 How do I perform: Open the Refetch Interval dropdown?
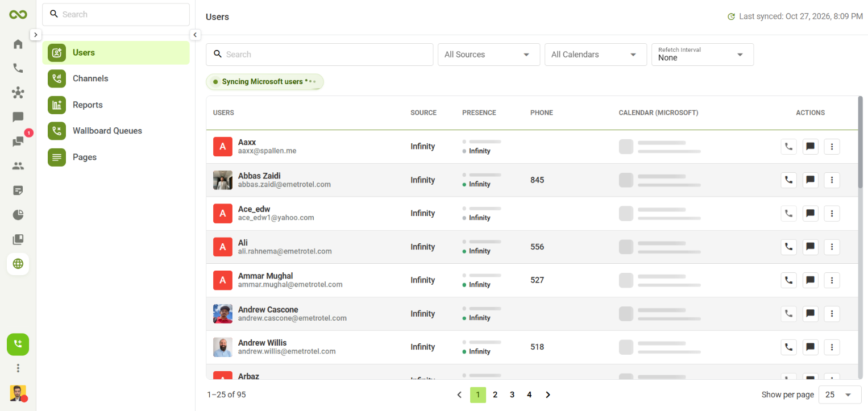tap(703, 55)
